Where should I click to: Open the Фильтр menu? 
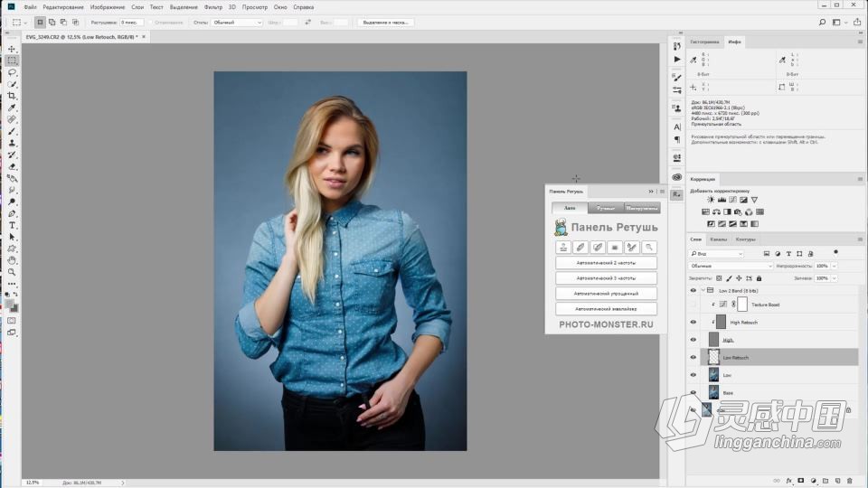tap(213, 6)
